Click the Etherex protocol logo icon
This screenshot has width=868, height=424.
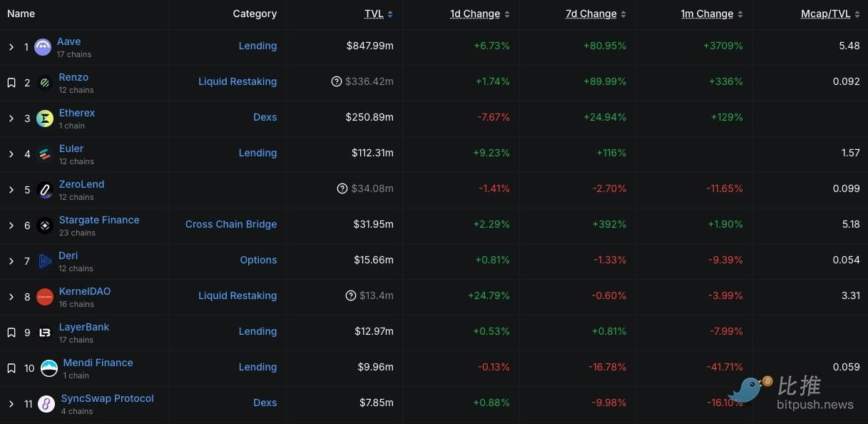pyautogui.click(x=45, y=118)
